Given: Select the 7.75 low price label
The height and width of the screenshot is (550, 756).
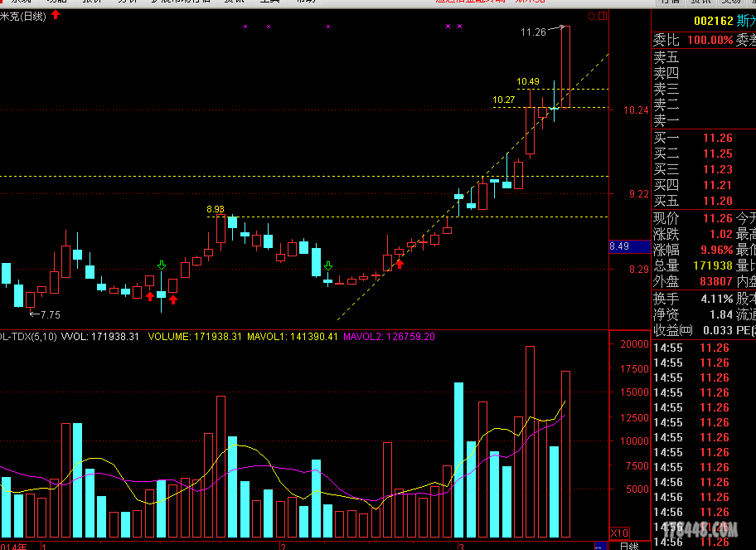Looking at the screenshot, I should (x=50, y=314).
